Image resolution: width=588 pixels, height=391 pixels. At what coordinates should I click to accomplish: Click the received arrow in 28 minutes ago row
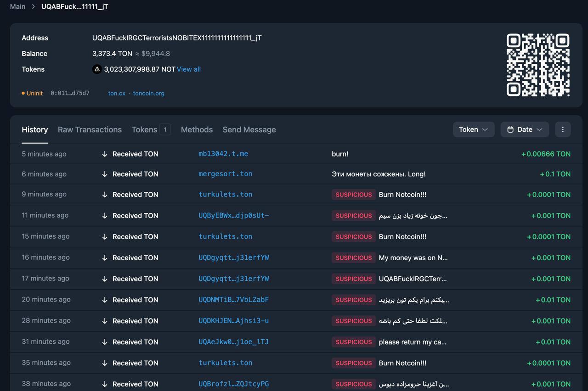point(105,321)
